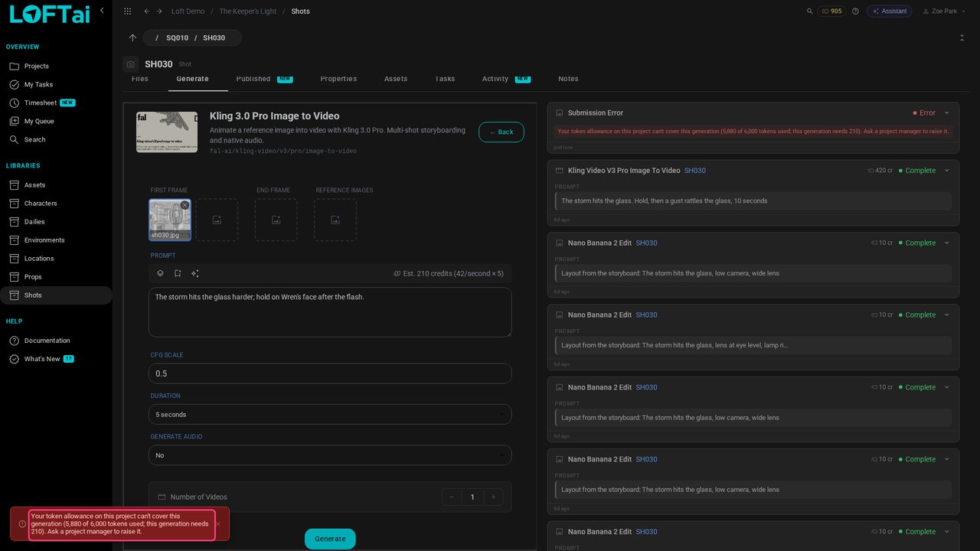980x551 pixels.
Task: Add a Reference Images file
Action: point(335,220)
